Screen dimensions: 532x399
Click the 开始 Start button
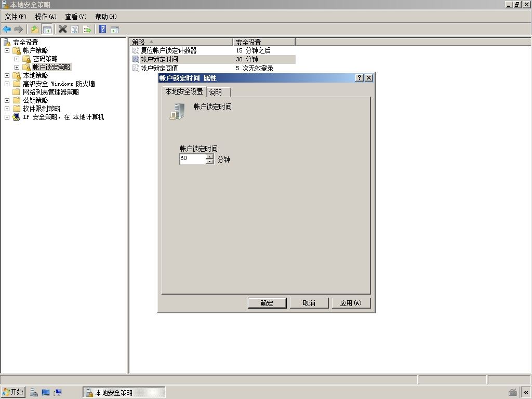click(13, 392)
